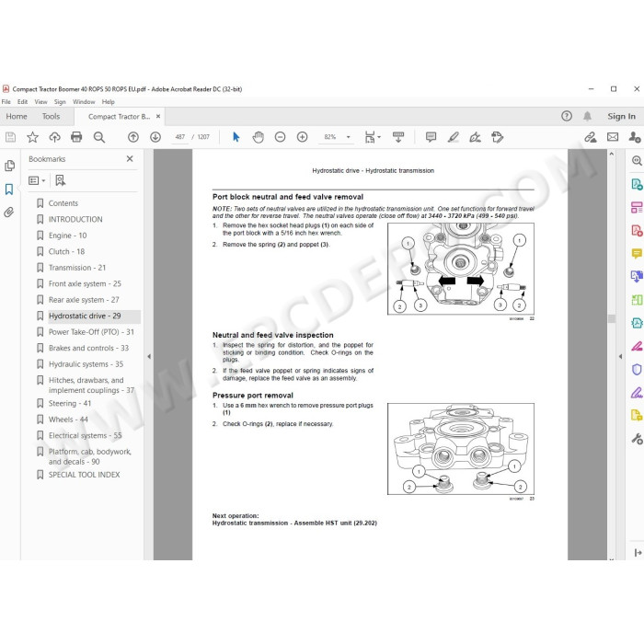Add the document to starred files

coord(32,137)
